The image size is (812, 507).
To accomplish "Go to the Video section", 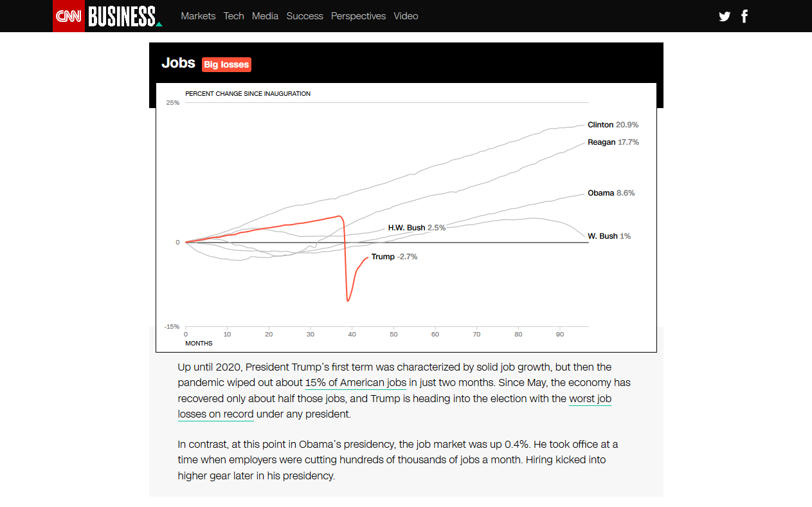I will [x=406, y=16].
